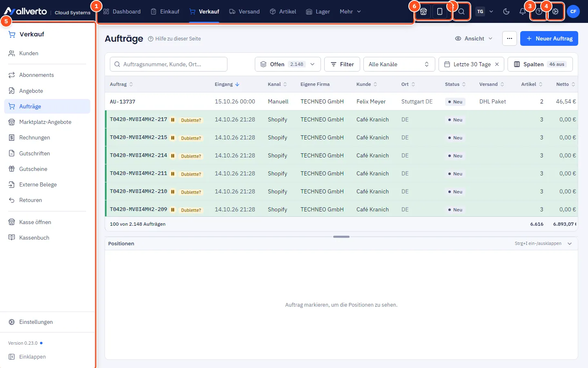Click the splitter handle above the Positionen panel
The image size is (588, 368).
click(341, 237)
